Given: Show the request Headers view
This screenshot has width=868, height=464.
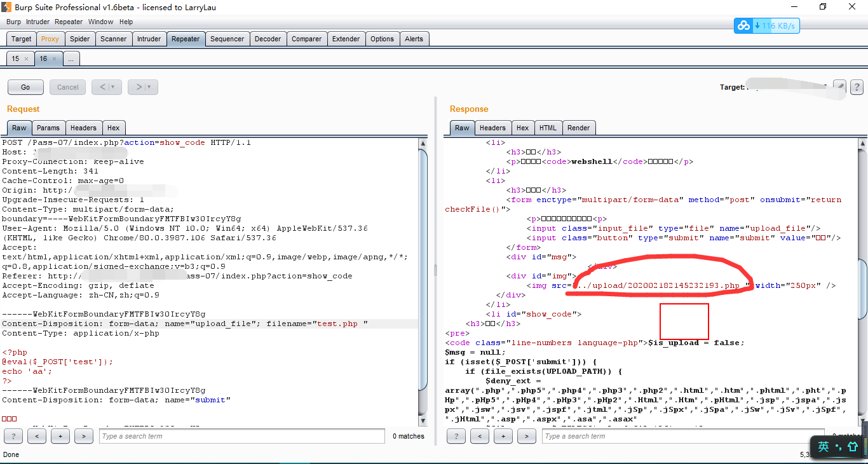Looking at the screenshot, I should click(83, 128).
